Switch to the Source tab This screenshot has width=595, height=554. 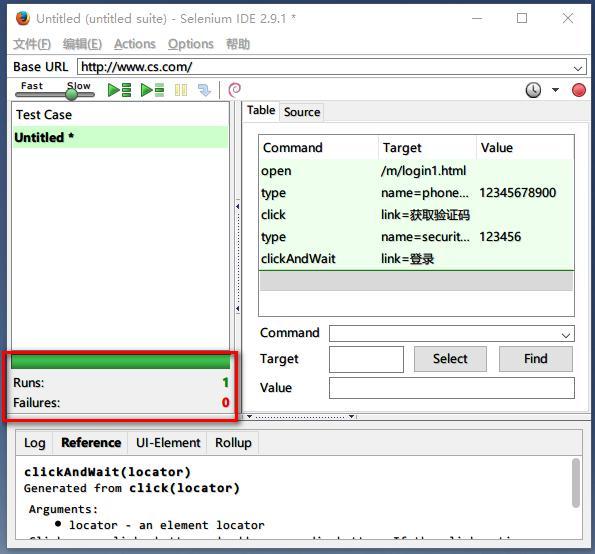pos(302,112)
